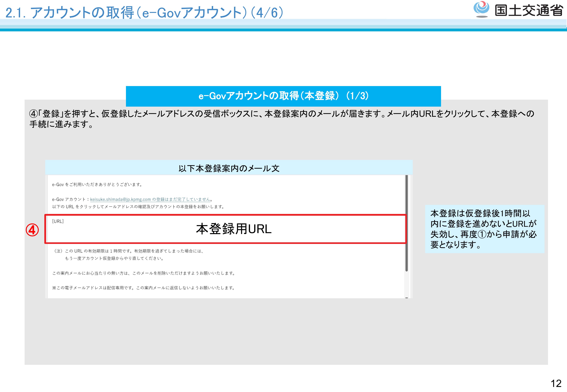Click the slide title 2.1. アカウントの取得
The width and height of the screenshot is (567, 392).
[x=144, y=12]
